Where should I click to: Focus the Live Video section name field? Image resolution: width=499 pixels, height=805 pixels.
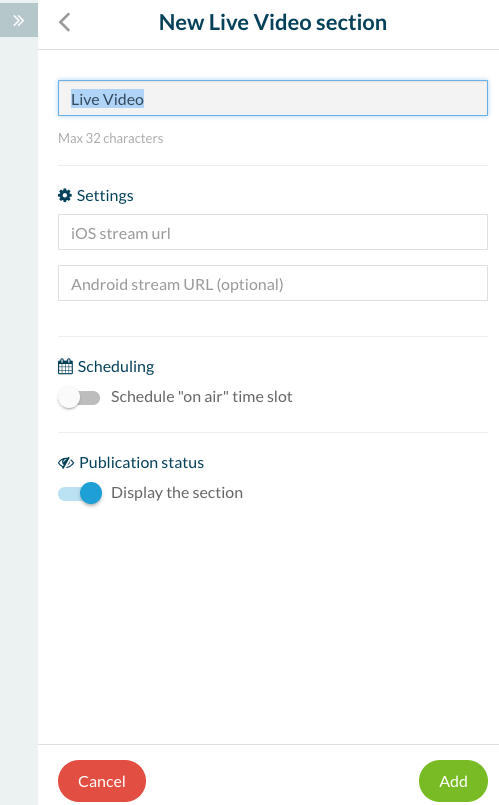(273, 98)
